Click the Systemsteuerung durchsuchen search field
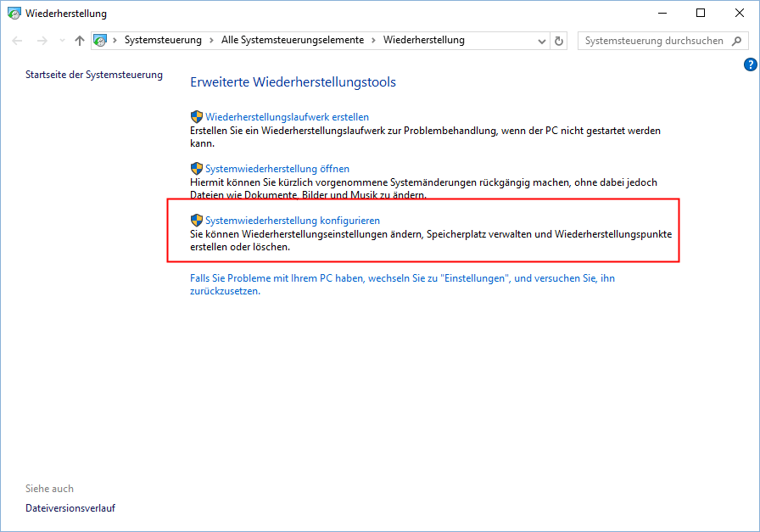Viewport: 760px width, 532px height. pos(653,40)
